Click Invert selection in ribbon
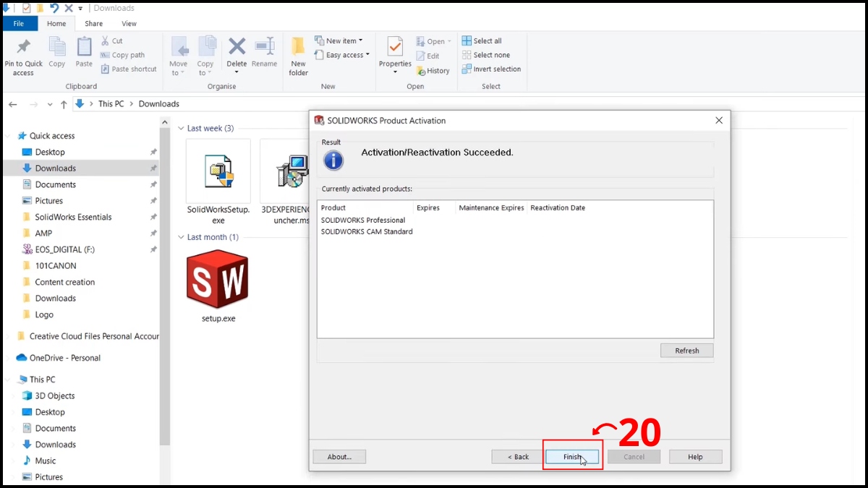This screenshot has height=488, width=868. click(491, 69)
